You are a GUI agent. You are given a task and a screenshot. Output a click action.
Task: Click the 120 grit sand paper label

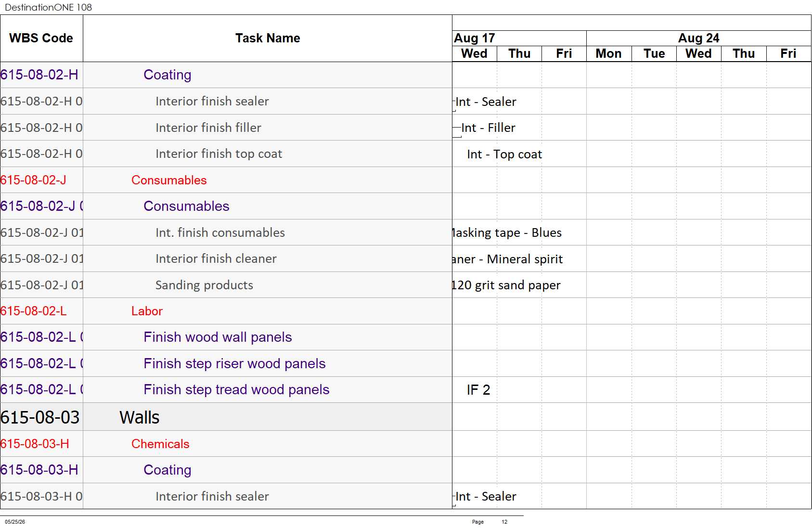coord(506,285)
